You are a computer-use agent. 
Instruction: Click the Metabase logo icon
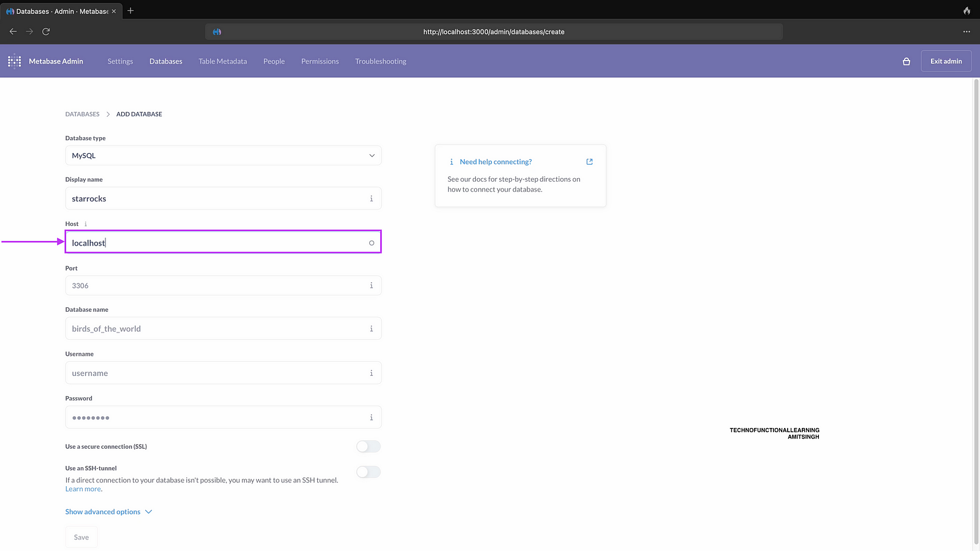pos(14,61)
